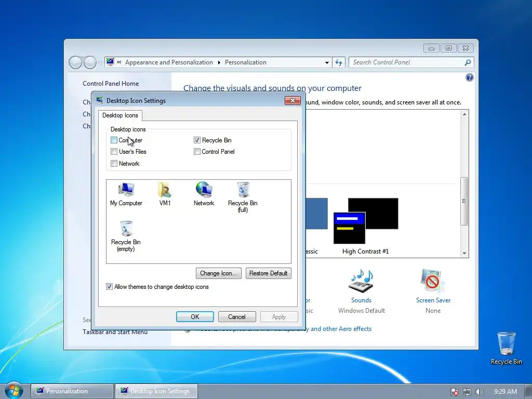Click the network tray icon
Image resolution: width=532 pixels, height=399 pixels.
coord(467,392)
